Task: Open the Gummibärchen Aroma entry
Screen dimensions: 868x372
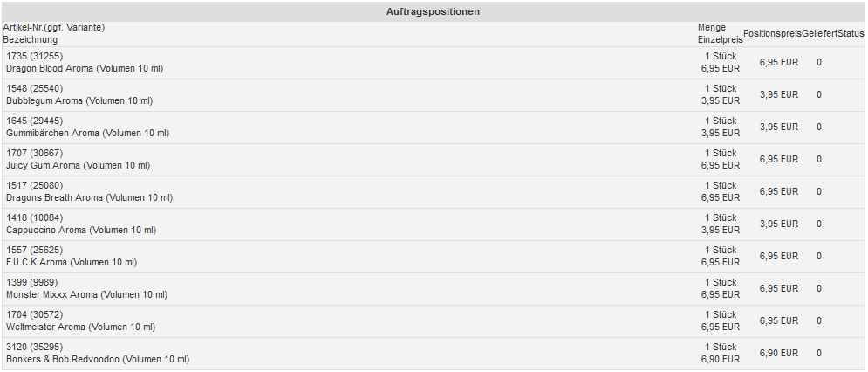Action: coord(87,134)
